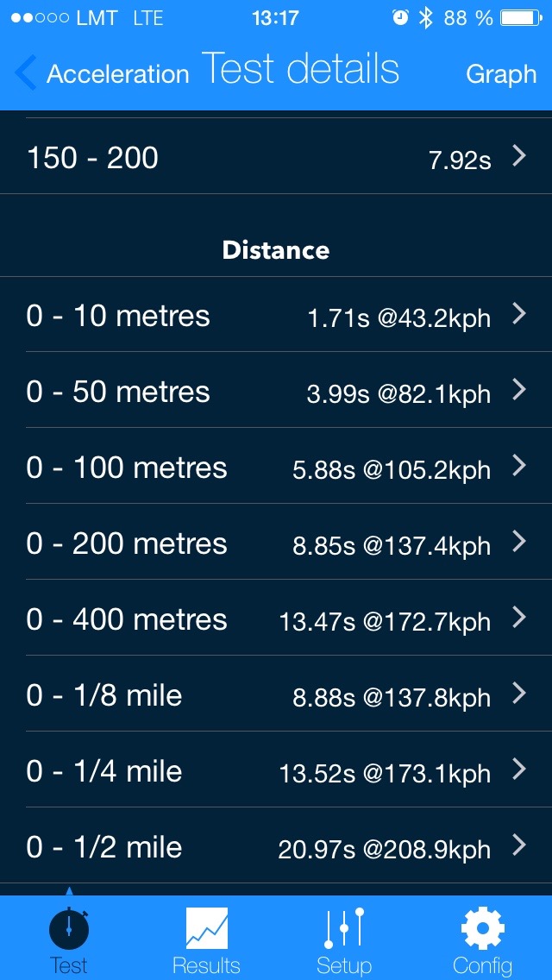This screenshot has width=552, height=980.
Task: Open the Graph view
Action: coord(501,74)
